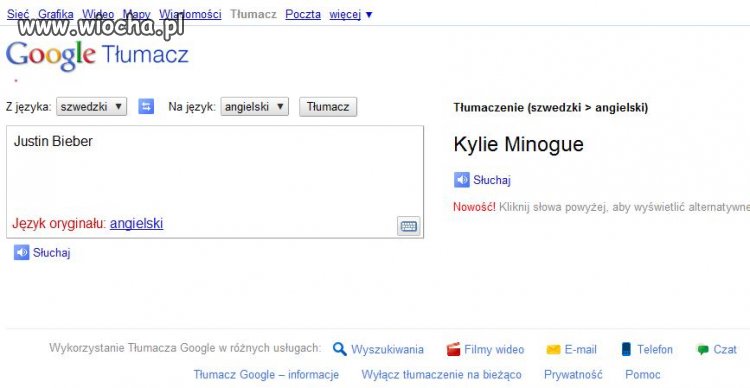Open the Czat link in footer
The width and height of the screenshot is (750, 388).
click(x=725, y=350)
